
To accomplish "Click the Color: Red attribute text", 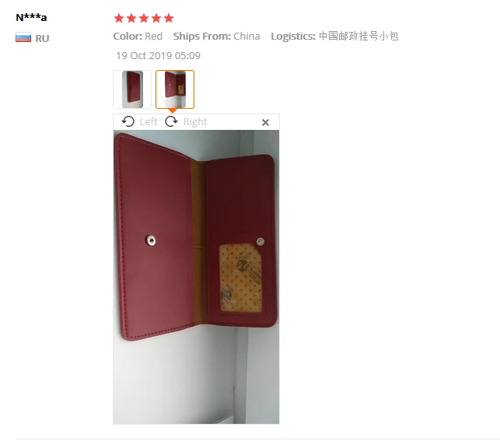I will (138, 37).
